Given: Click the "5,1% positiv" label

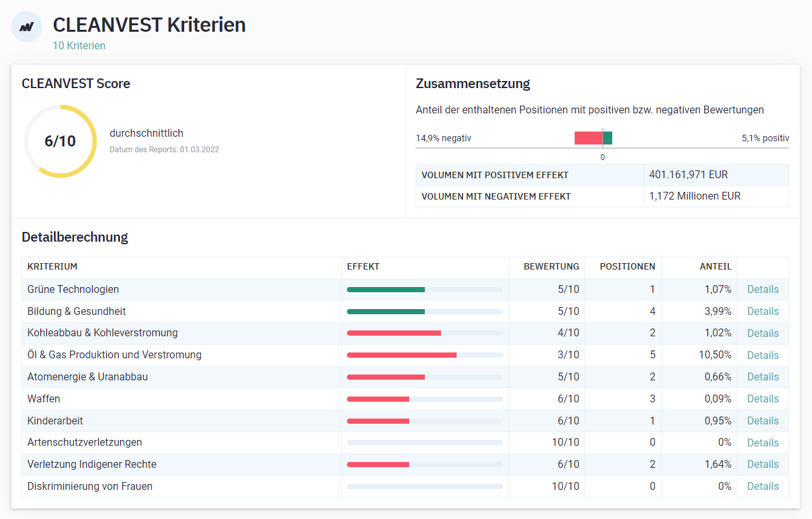Looking at the screenshot, I should tap(765, 138).
